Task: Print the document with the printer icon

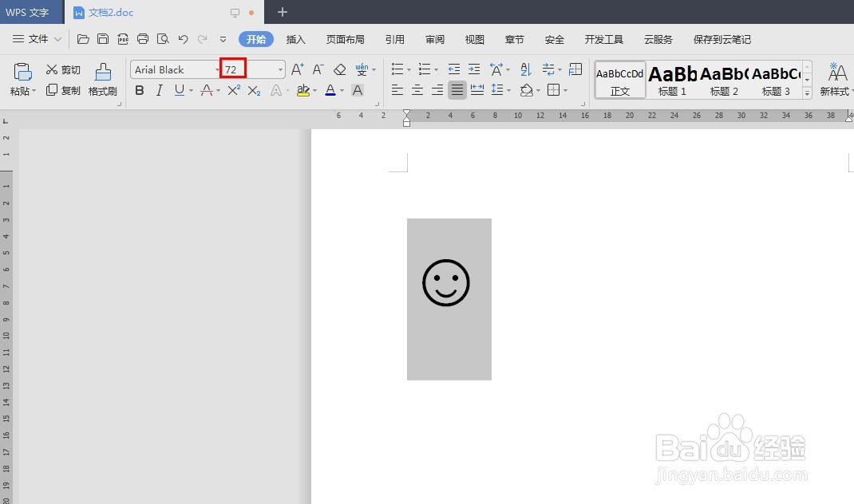Action: point(143,38)
